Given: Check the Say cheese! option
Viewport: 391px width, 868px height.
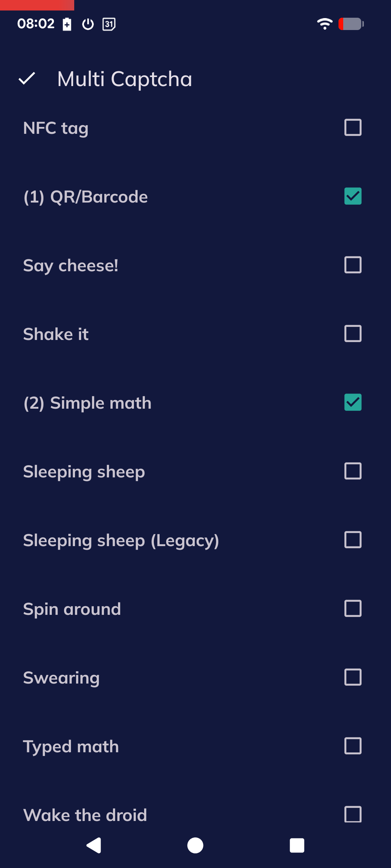Looking at the screenshot, I should pos(353,265).
